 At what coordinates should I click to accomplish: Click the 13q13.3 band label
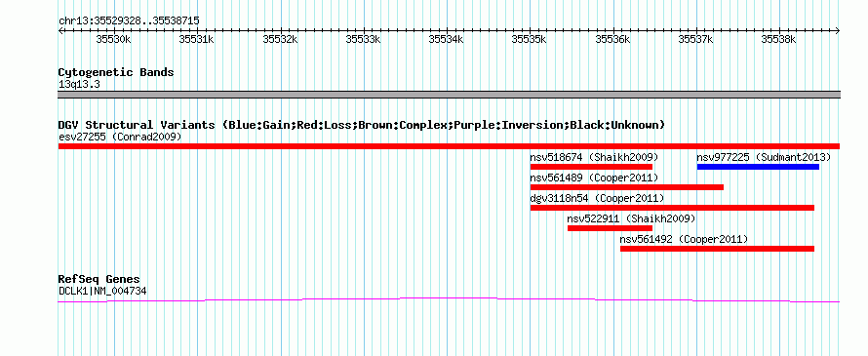coord(79,84)
